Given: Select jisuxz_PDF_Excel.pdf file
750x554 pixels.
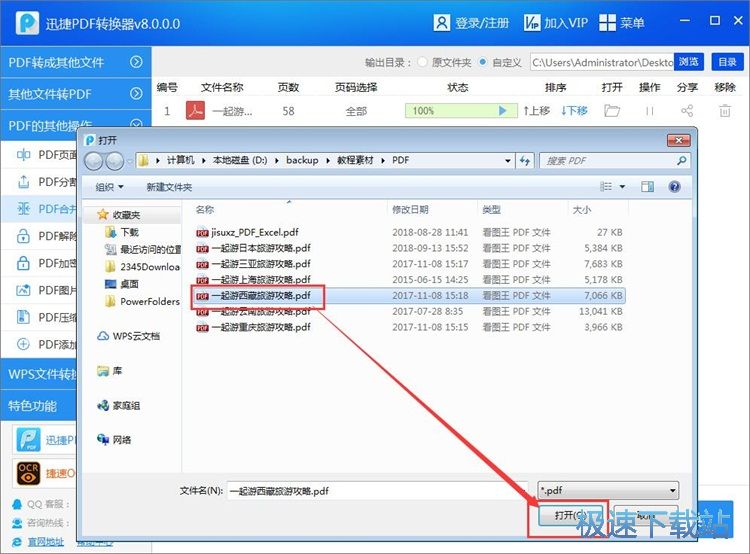Looking at the screenshot, I should click(x=254, y=232).
